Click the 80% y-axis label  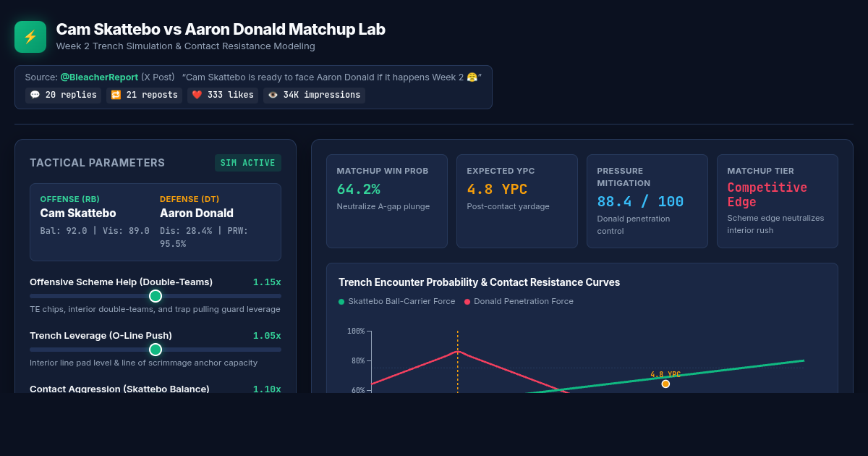click(x=358, y=360)
